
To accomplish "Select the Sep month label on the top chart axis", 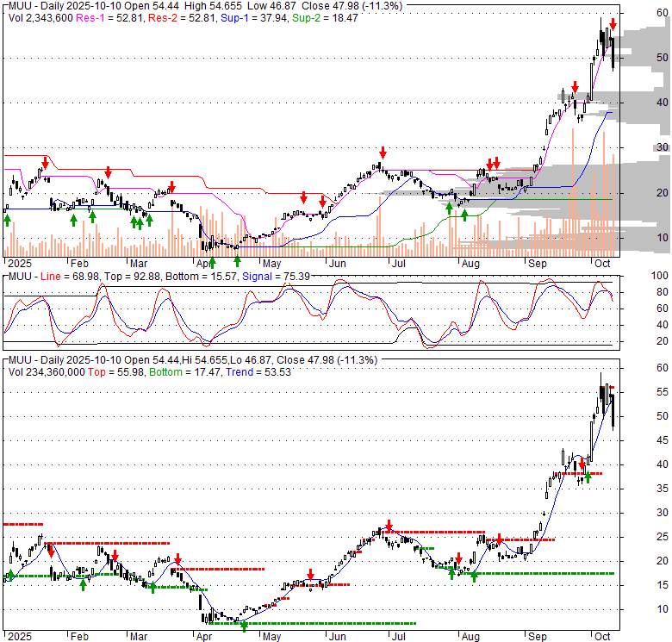I will pos(538,264).
